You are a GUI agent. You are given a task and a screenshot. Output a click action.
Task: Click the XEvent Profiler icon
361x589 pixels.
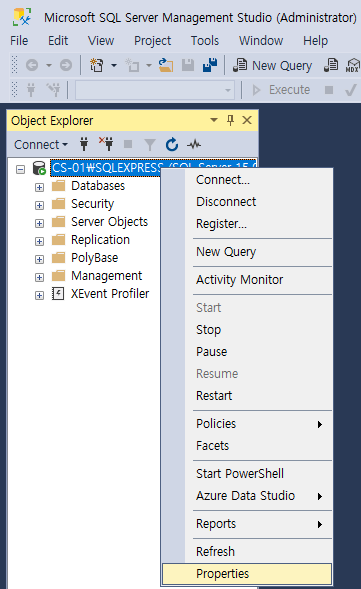(58, 294)
